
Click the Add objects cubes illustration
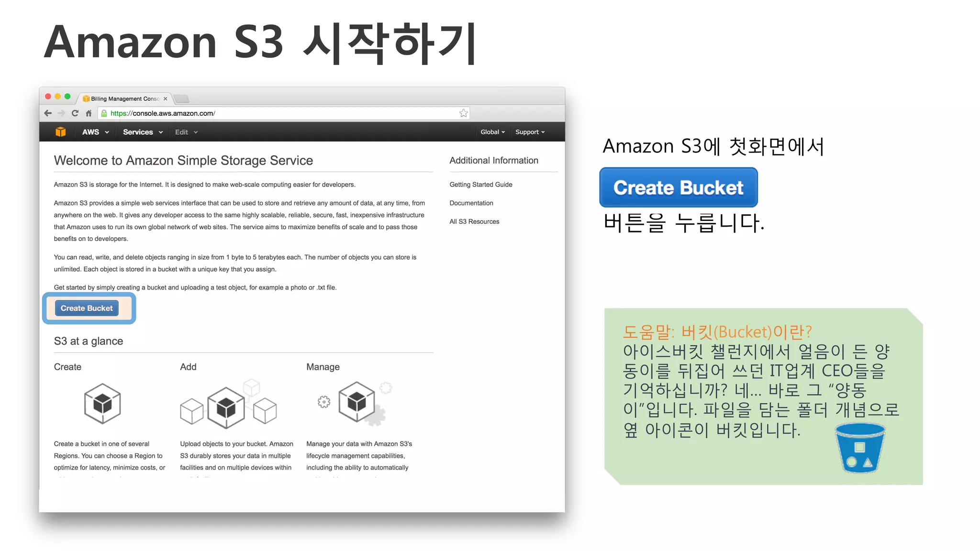228,404
